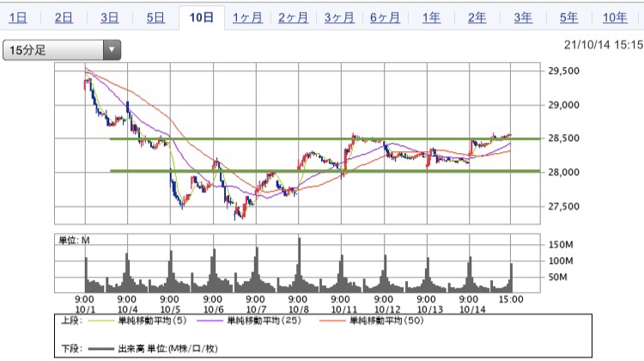The image size is (644, 361).
Task: Click the 150M volume axis label
Action: [561, 245]
